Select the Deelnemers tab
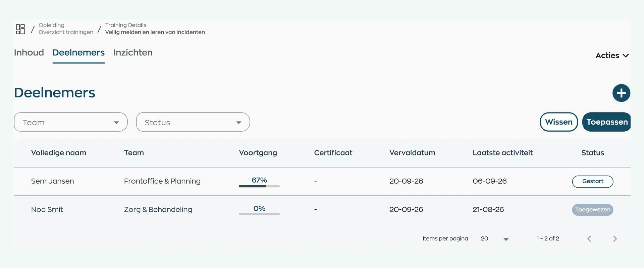This screenshot has height=268, width=644. click(x=78, y=53)
